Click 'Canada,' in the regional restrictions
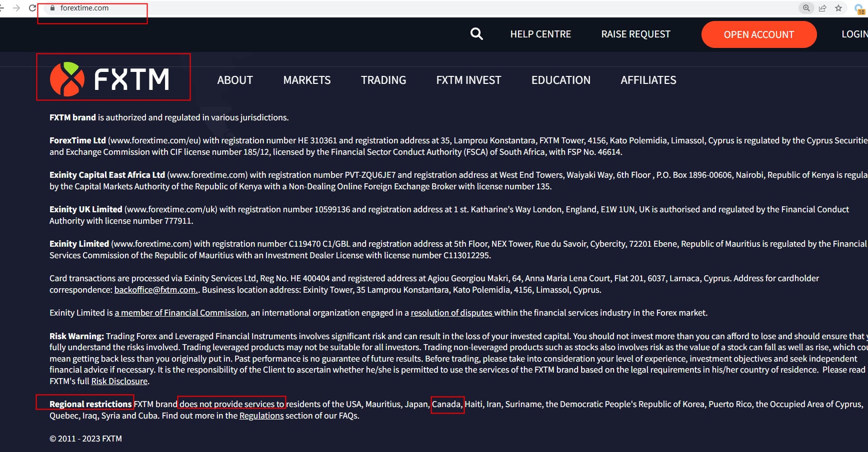This screenshot has height=452, width=868. [447, 404]
